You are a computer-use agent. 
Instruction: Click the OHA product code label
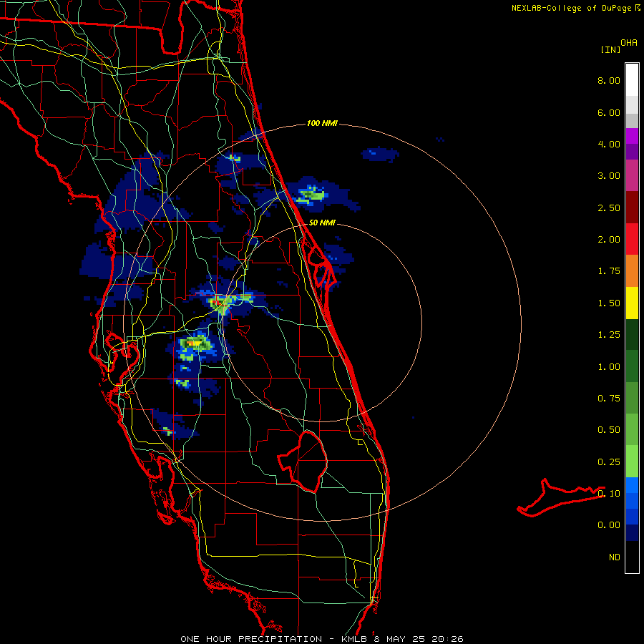point(629,43)
